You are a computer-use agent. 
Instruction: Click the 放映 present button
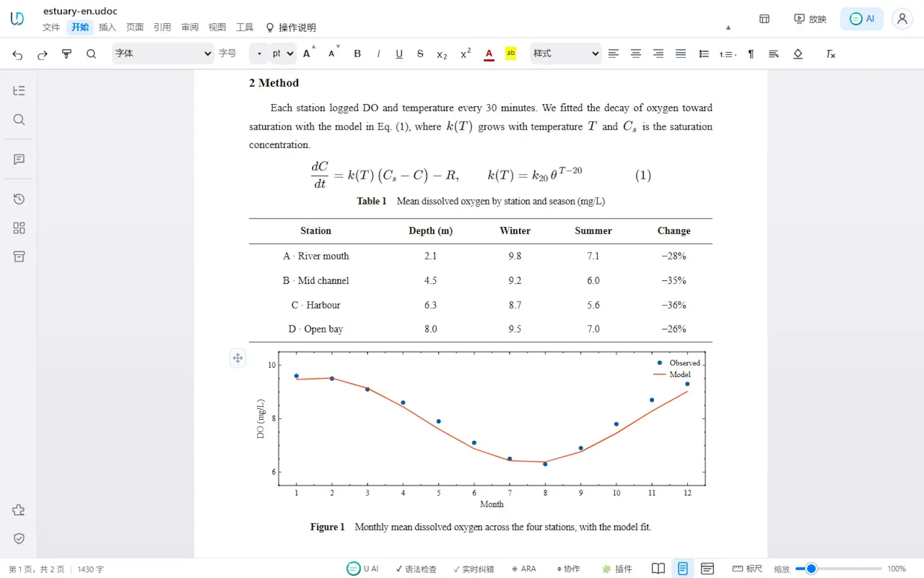[x=810, y=19]
